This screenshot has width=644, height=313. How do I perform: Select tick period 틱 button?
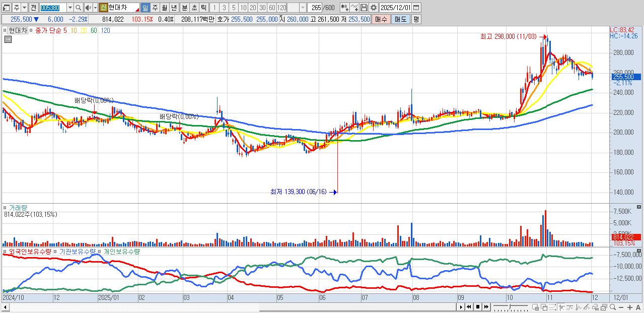203,8
